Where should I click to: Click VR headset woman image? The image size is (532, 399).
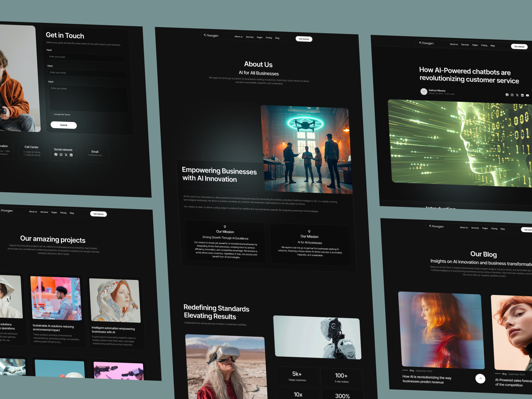pyautogui.click(x=226, y=367)
